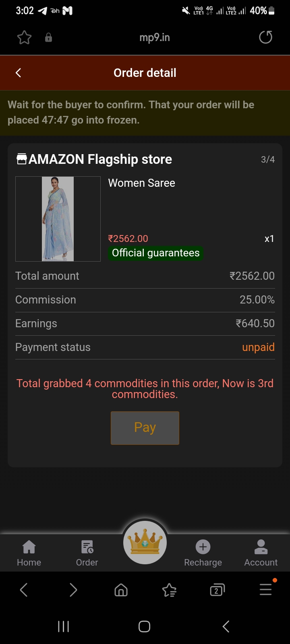Tap the AMAZON Flagship store shop icon
The height and width of the screenshot is (644, 290).
[x=21, y=159]
